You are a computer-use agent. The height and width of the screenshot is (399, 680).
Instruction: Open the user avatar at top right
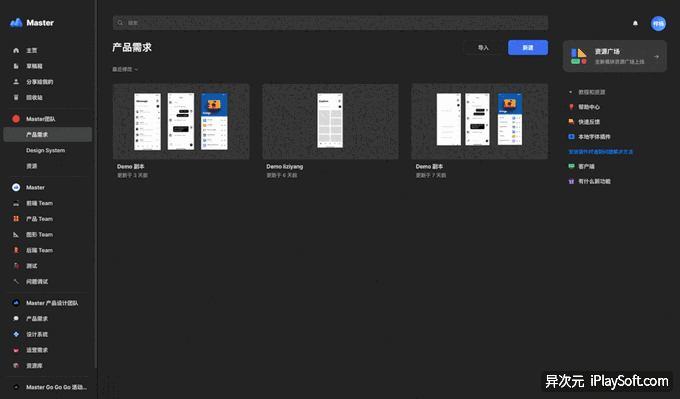point(658,23)
